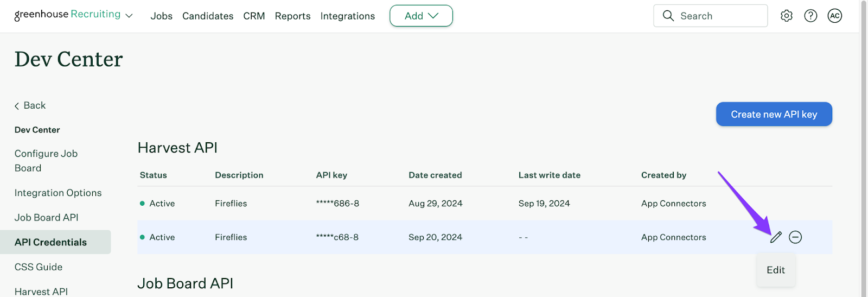The width and height of the screenshot is (868, 297).
Task: Open the Add dropdown button
Action: point(421,16)
